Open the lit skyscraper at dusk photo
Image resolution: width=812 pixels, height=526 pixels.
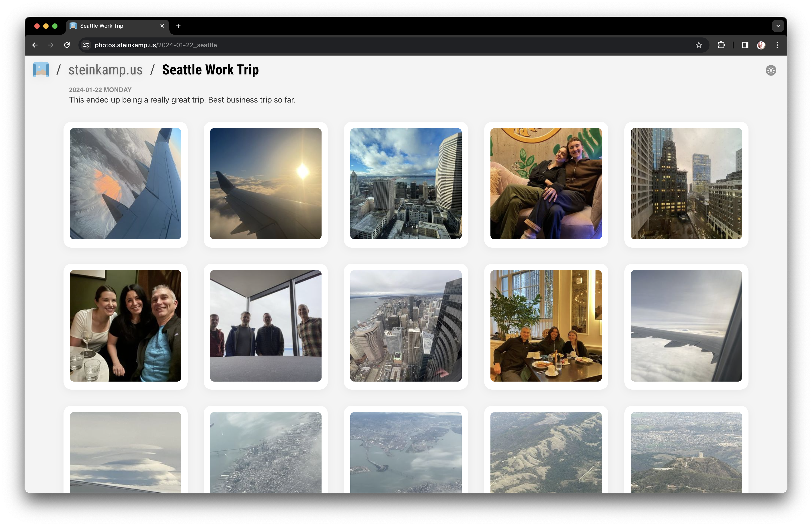tap(686, 184)
